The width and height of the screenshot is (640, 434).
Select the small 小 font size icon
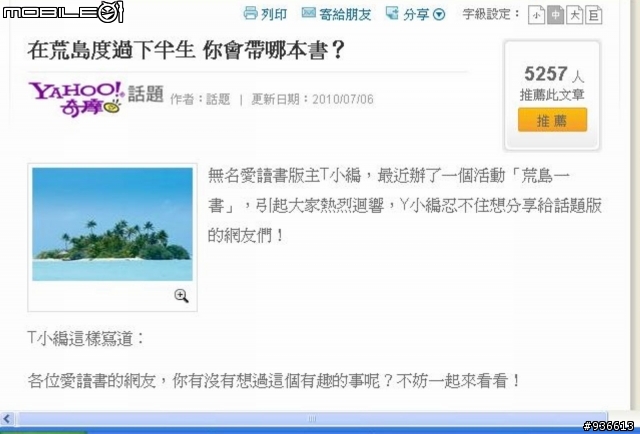click(x=536, y=15)
